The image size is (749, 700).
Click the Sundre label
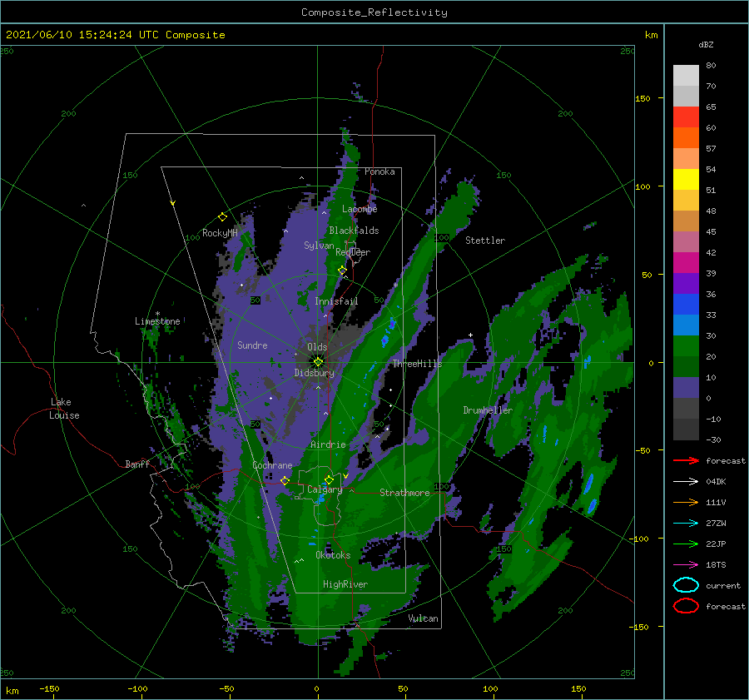[x=252, y=345]
